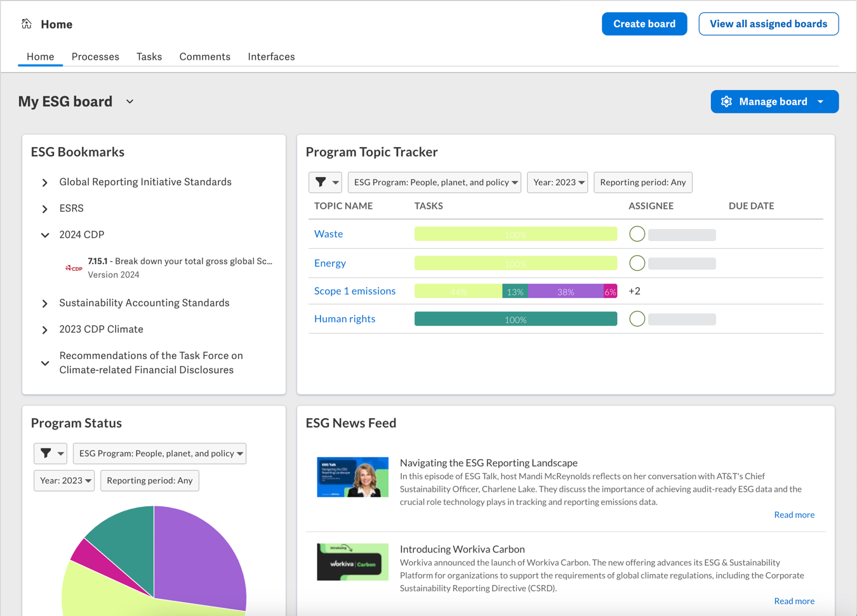
Task: Click the Version 2024 label under 7.15.1
Action: (114, 275)
